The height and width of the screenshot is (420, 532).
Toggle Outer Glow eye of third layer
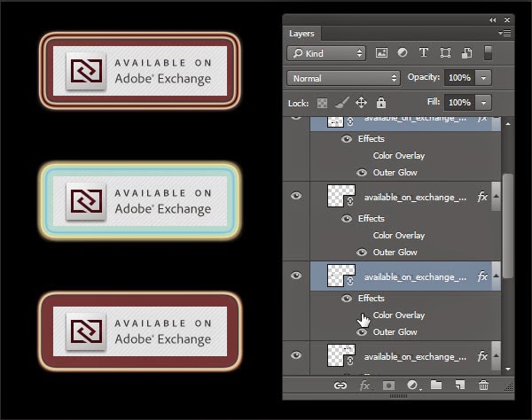pos(362,332)
